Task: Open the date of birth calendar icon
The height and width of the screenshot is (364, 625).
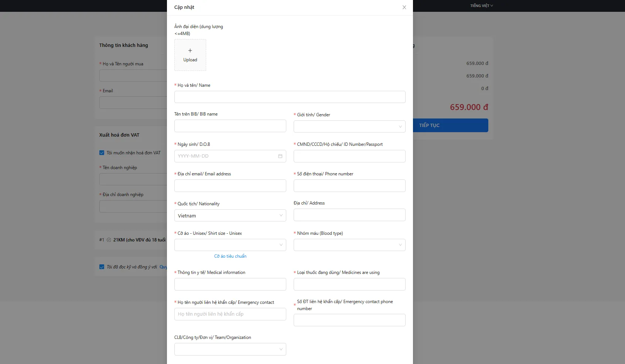Action: coord(280,156)
